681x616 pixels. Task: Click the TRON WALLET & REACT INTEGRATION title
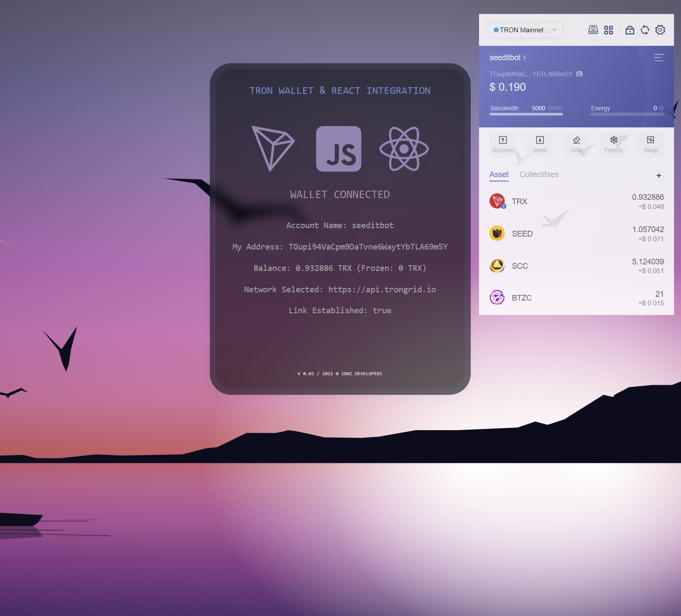click(x=340, y=91)
